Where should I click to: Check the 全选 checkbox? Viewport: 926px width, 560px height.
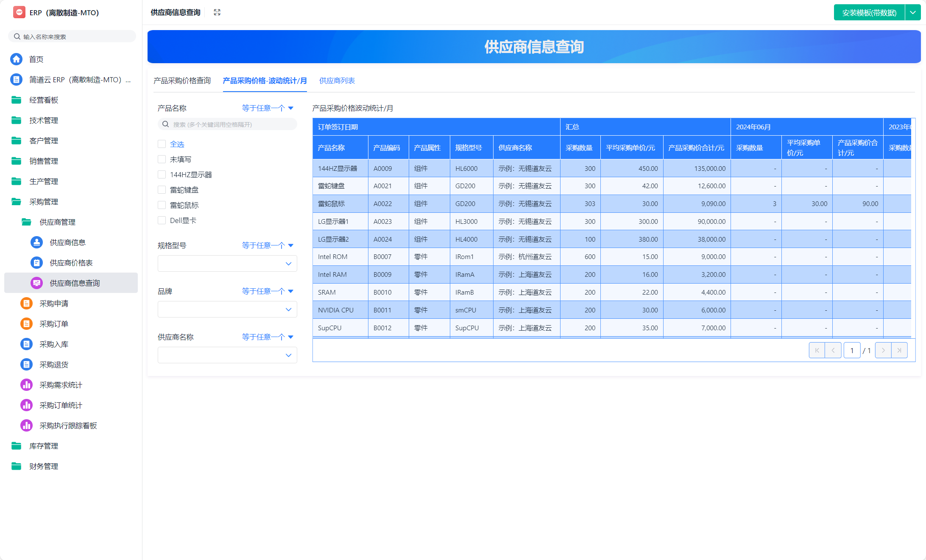tap(162, 144)
